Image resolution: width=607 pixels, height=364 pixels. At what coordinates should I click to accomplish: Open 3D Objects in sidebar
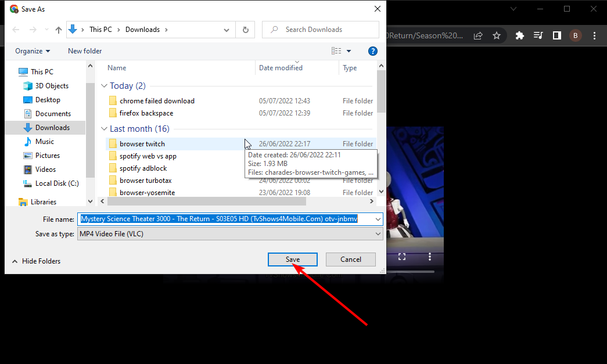52,86
